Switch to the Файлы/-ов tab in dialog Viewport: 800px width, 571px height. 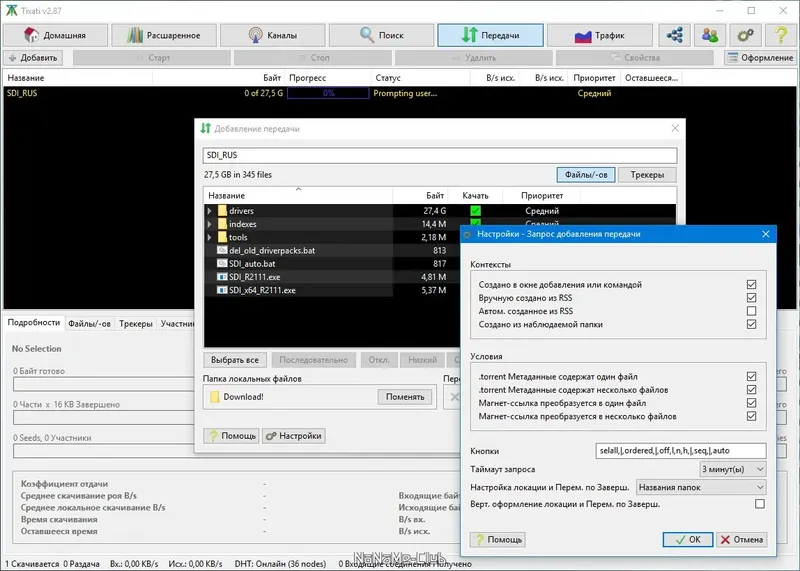pos(586,175)
